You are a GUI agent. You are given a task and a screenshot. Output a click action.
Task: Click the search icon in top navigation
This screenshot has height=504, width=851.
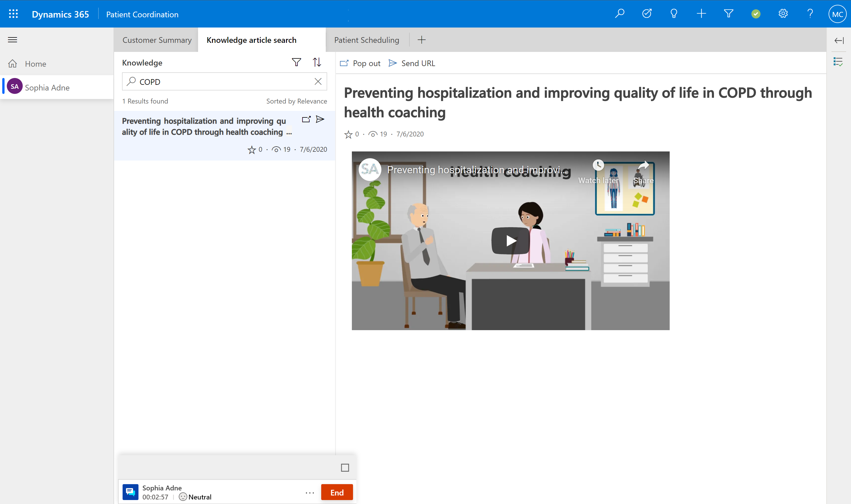click(x=621, y=14)
